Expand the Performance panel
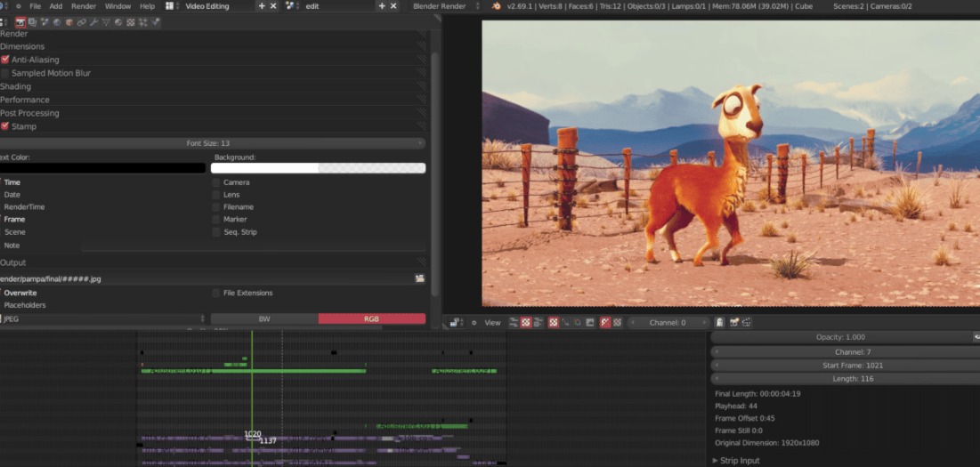980x467 pixels. click(x=213, y=100)
